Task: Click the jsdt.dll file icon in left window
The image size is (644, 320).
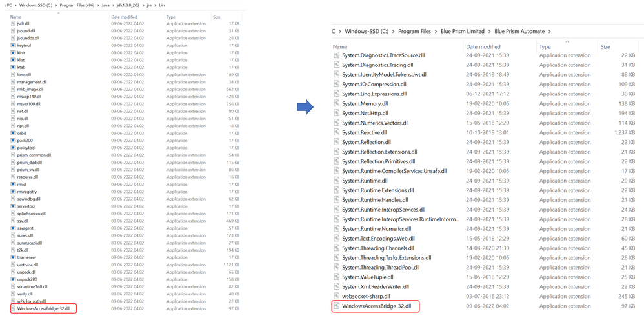Action: (x=13, y=23)
